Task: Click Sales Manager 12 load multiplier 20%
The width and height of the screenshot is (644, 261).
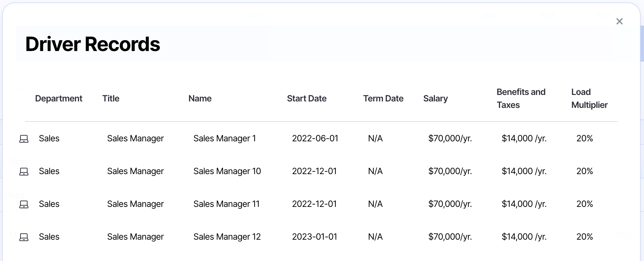Action: [x=585, y=237]
